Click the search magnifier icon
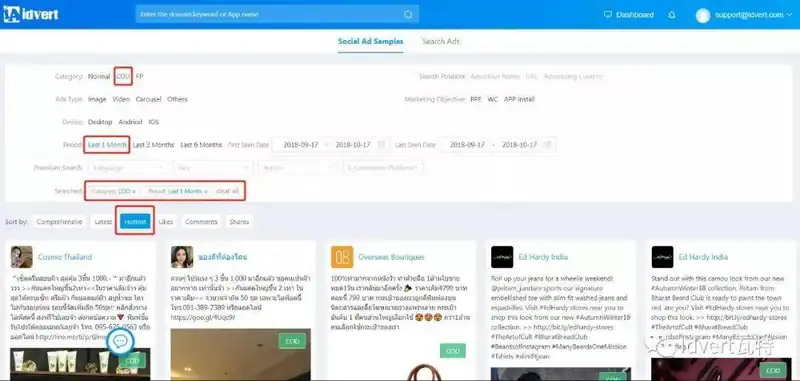This screenshot has height=381, width=800. pos(408,15)
